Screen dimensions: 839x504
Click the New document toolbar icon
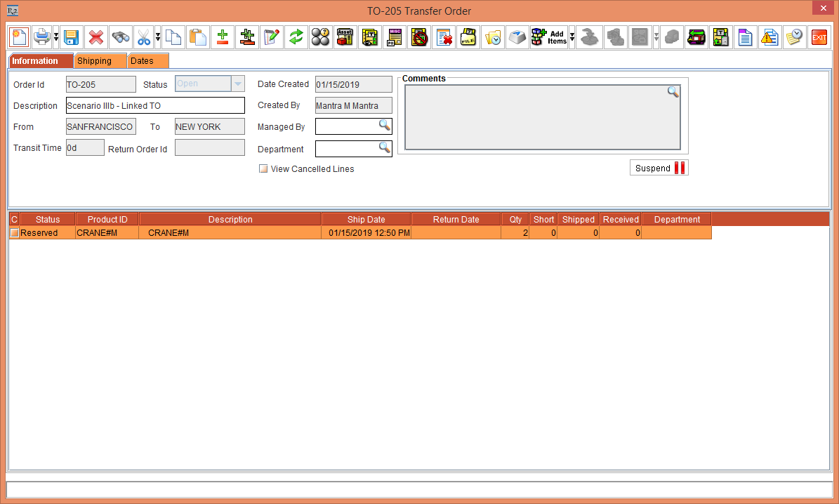pyautogui.click(x=19, y=37)
